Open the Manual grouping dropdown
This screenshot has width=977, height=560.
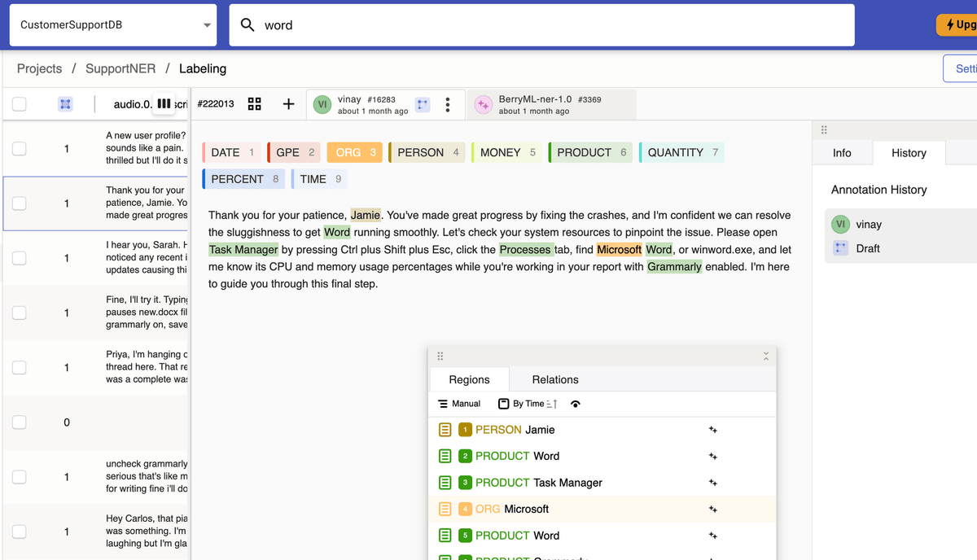[x=459, y=404]
